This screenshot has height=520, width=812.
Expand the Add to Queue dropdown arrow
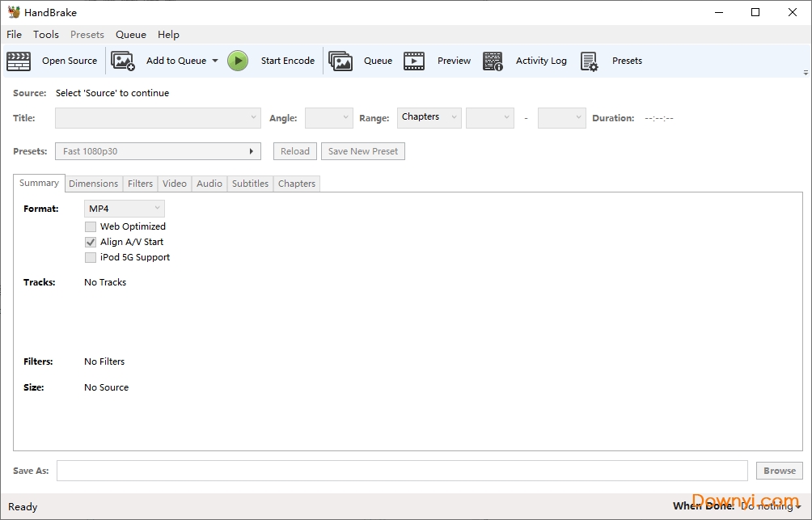(x=215, y=61)
